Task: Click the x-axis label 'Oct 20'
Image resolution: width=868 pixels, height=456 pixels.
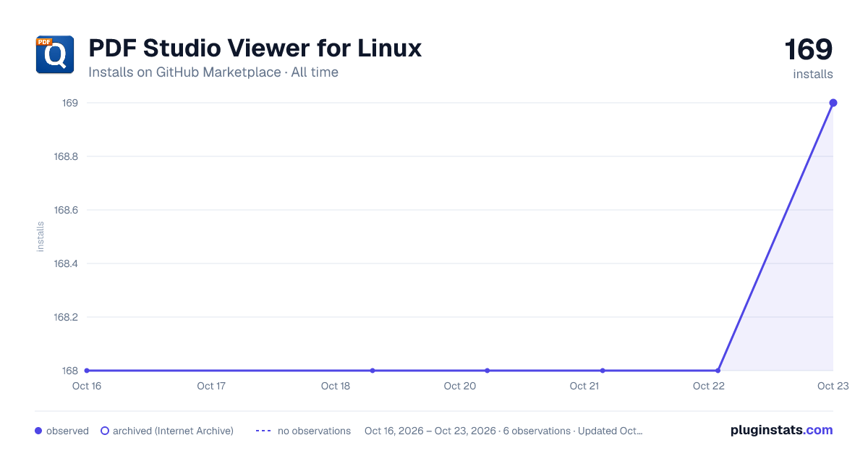Action: coord(460,386)
